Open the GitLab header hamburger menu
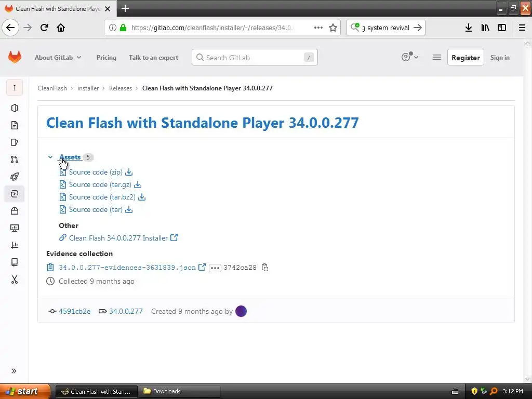Image resolution: width=532 pixels, height=399 pixels. 437,57
